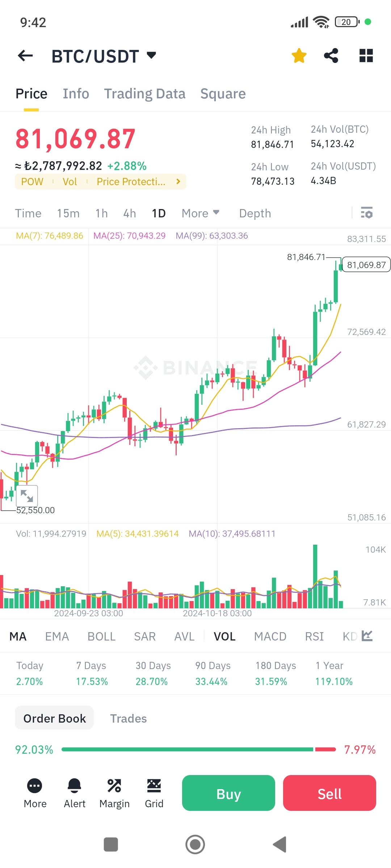Viewport: 391px width, 868px height.
Task: Toggle BTC/USDT as favorite star
Action: pos(298,55)
